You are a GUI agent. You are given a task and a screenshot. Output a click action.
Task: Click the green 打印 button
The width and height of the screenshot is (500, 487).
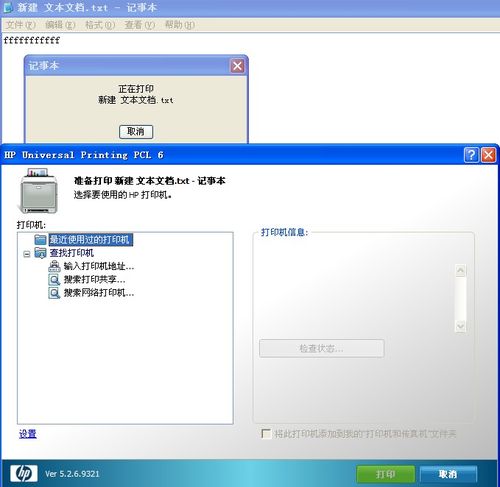click(x=386, y=474)
